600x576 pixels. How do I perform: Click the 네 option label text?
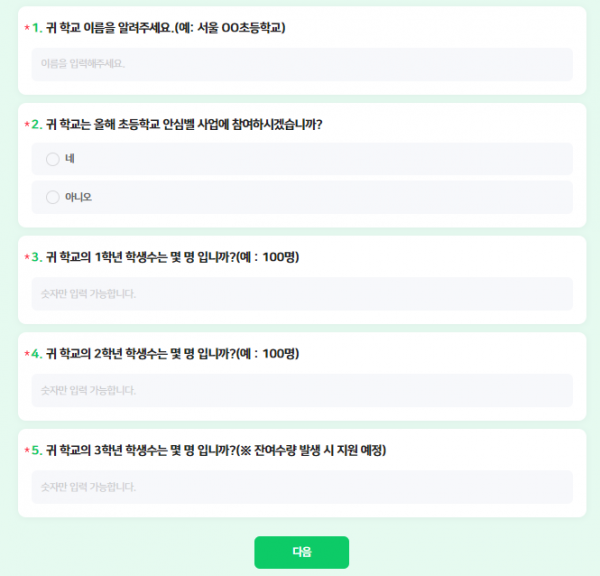click(x=70, y=159)
